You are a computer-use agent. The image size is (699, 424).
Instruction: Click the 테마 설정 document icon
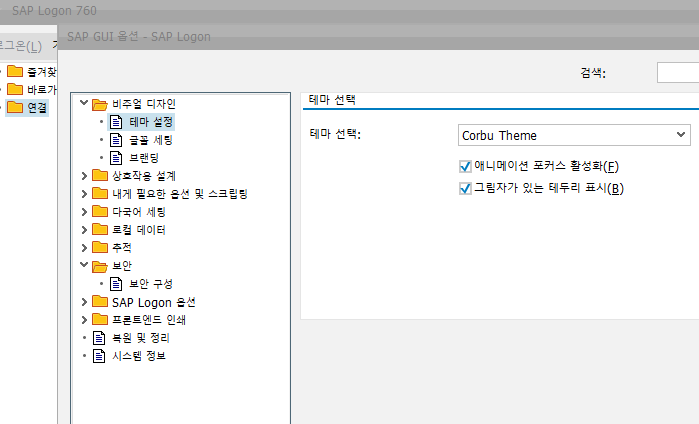116,122
